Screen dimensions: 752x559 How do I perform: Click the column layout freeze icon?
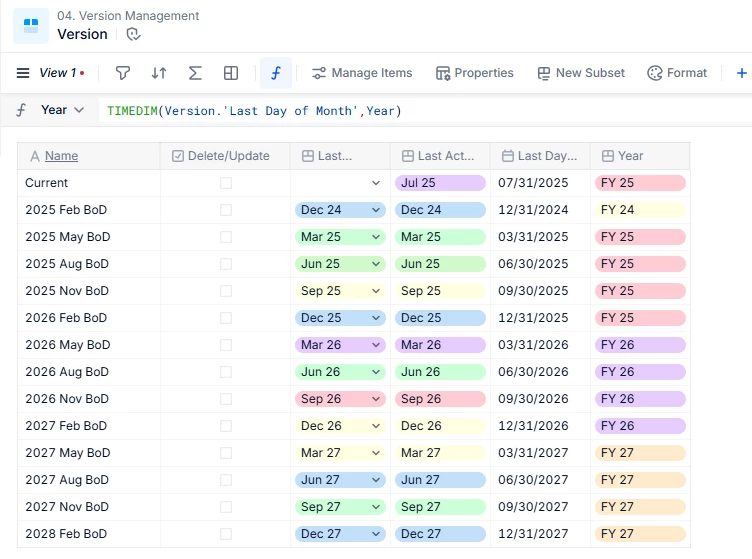tap(231, 73)
